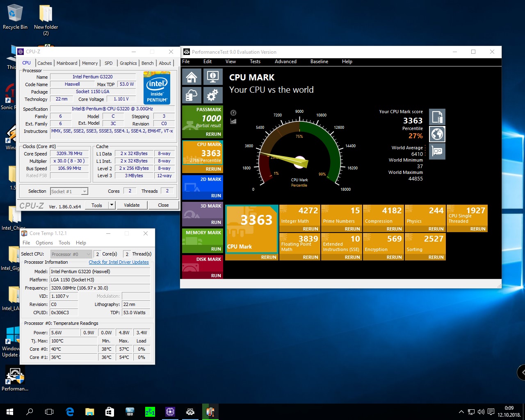Click the Intel Pentium logo in CPU-Z

(157, 88)
